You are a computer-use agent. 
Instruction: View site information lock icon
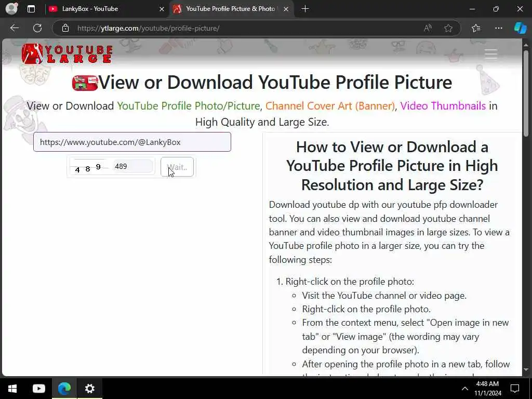pos(65,28)
